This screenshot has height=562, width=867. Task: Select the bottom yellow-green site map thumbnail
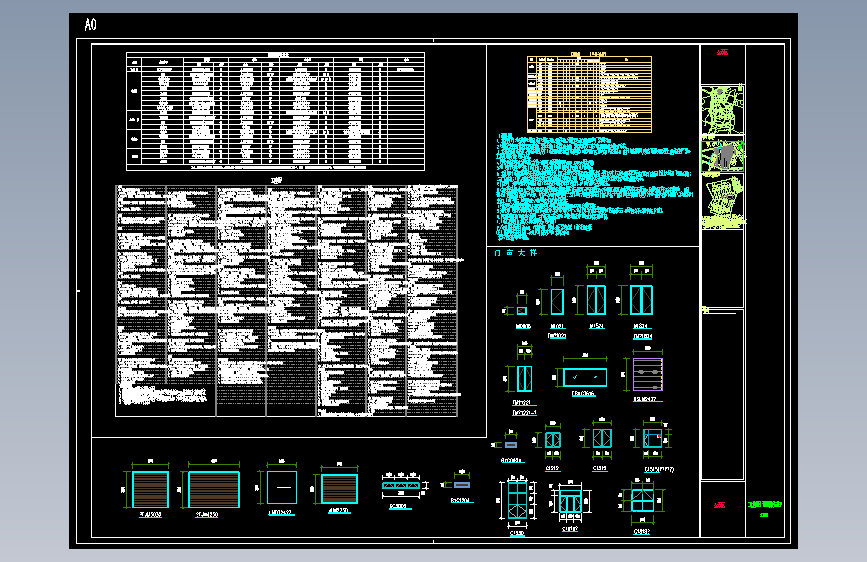(723, 201)
